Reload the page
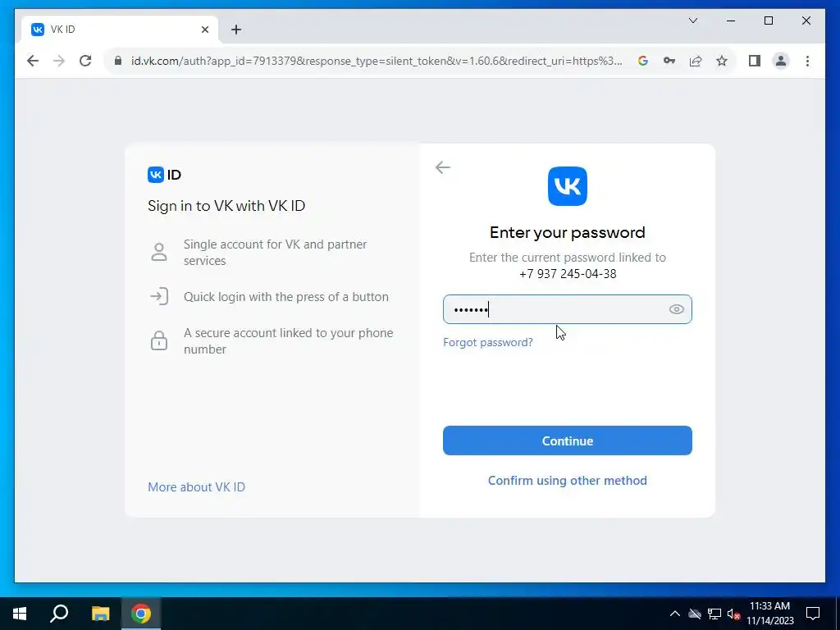This screenshot has height=630, width=840. (85, 61)
